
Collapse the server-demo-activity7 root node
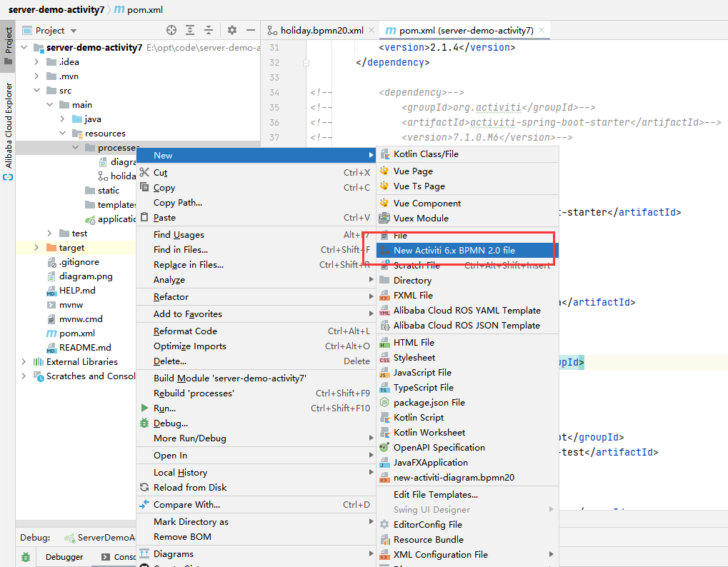point(24,47)
